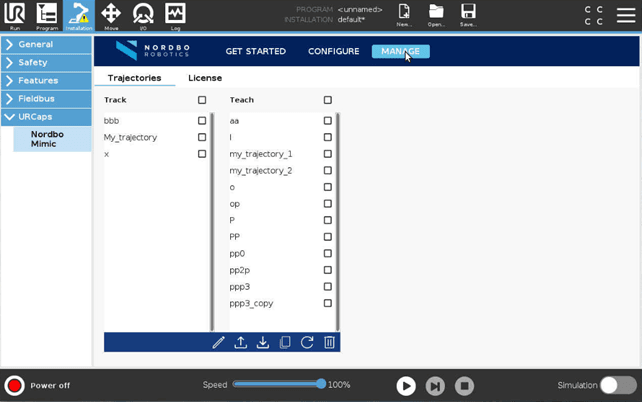Click the trash delete icon
This screenshot has width=642, height=402.
[329, 342]
